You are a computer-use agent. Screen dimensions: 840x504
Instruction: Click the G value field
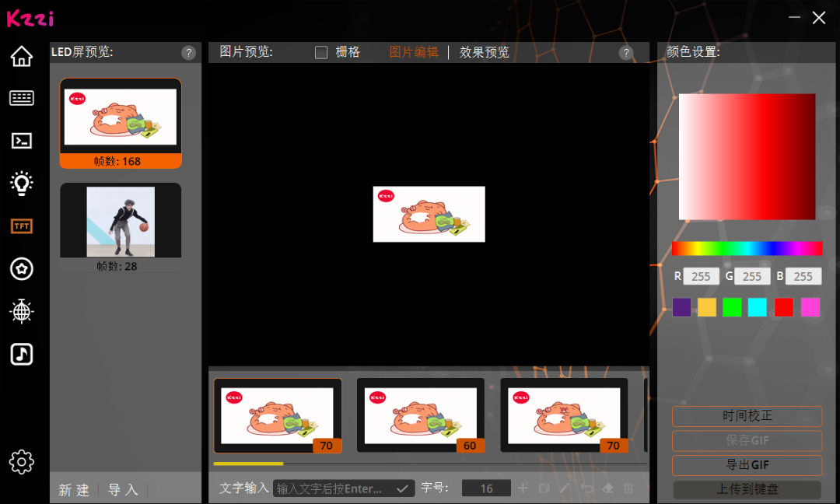coord(751,276)
